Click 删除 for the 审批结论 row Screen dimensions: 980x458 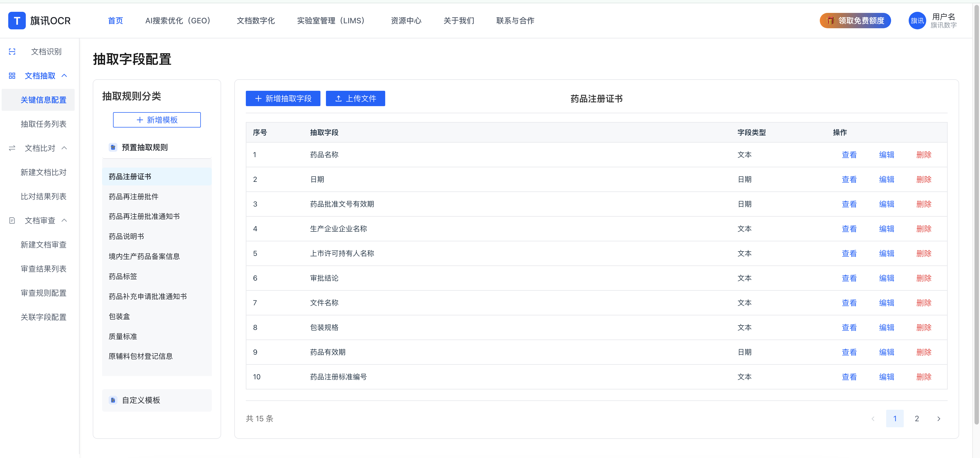(x=923, y=278)
